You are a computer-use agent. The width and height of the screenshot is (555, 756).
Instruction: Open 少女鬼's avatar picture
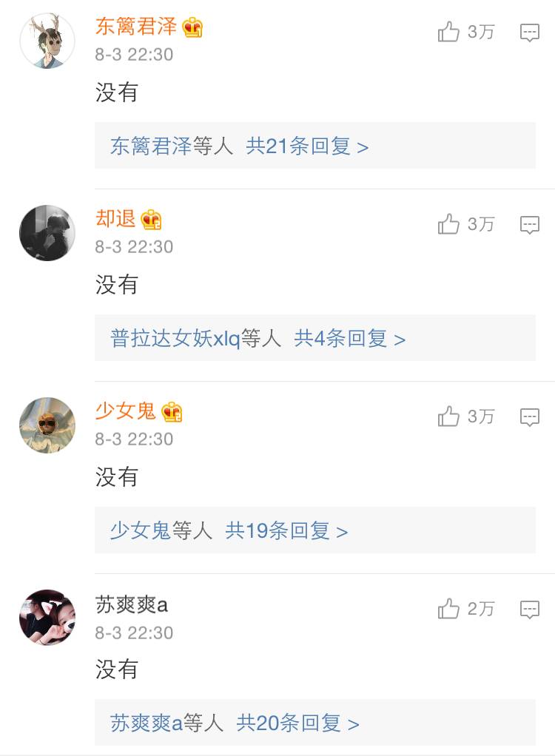coord(47,425)
